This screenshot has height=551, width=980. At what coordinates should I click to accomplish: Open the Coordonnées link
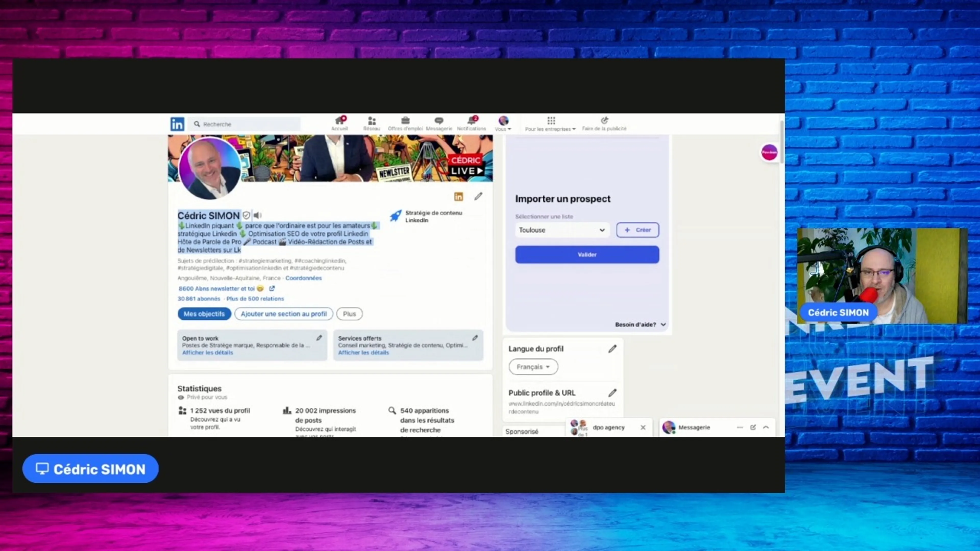click(303, 278)
